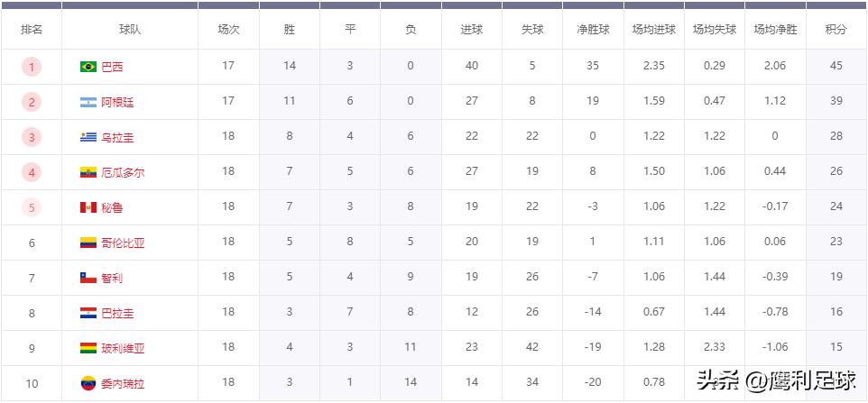Click the Bolivia flag icon

pos(88,348)
